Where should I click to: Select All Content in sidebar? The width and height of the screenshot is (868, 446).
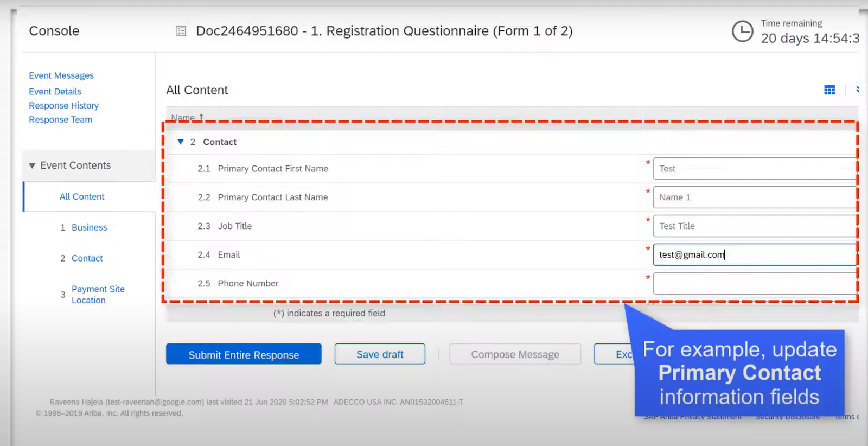[x=82, y=196]
